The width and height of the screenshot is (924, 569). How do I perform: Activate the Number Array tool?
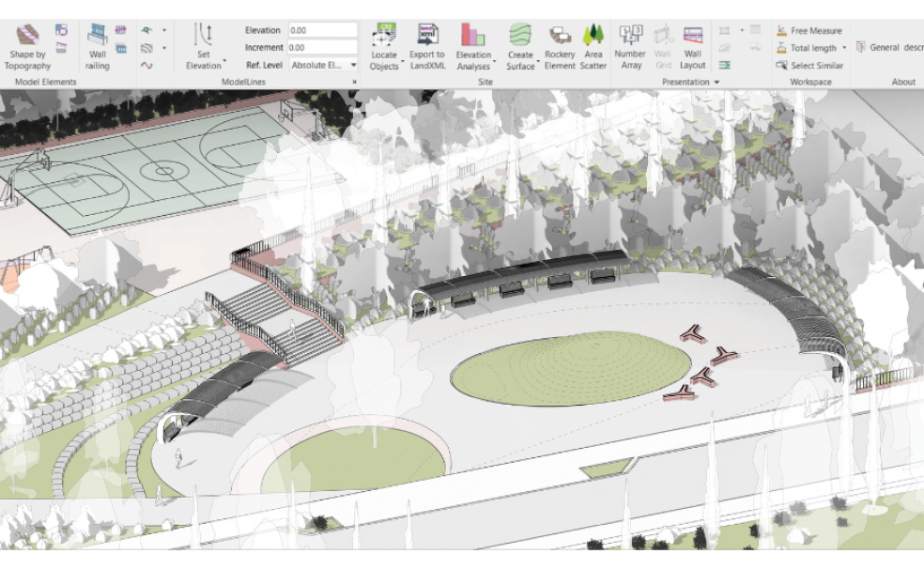coord(630,46)
